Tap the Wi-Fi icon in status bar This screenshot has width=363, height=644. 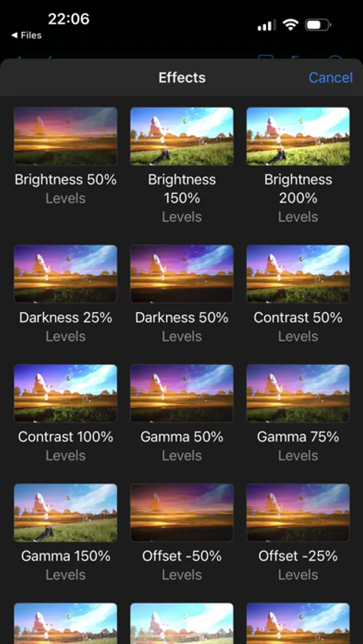290,26
